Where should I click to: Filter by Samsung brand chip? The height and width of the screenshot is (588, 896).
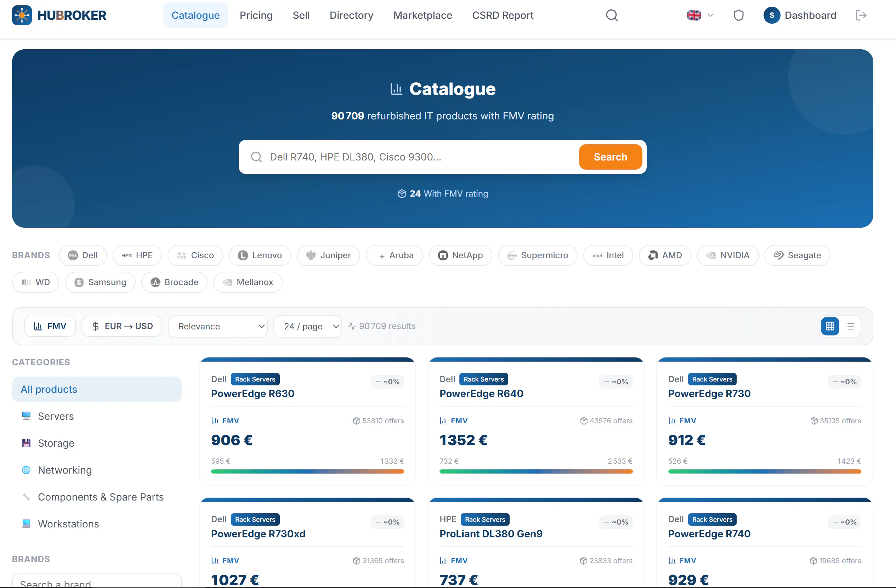pos(100,282)
